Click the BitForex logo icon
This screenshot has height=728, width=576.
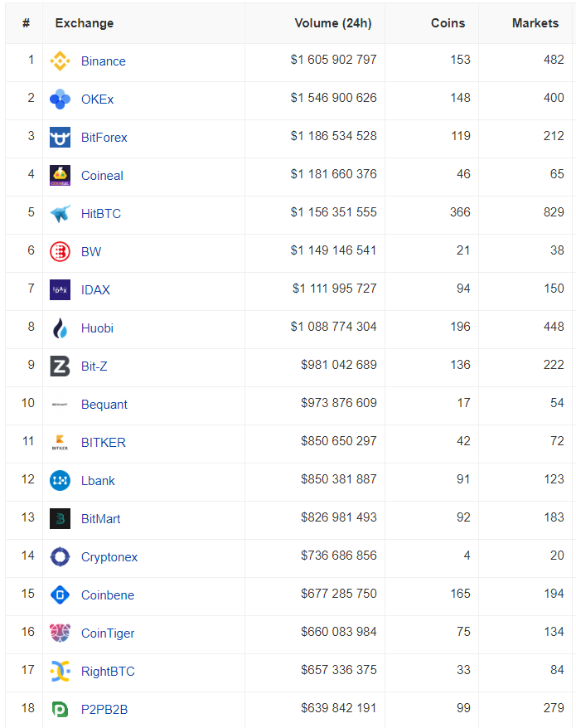[x=60, y=138]
